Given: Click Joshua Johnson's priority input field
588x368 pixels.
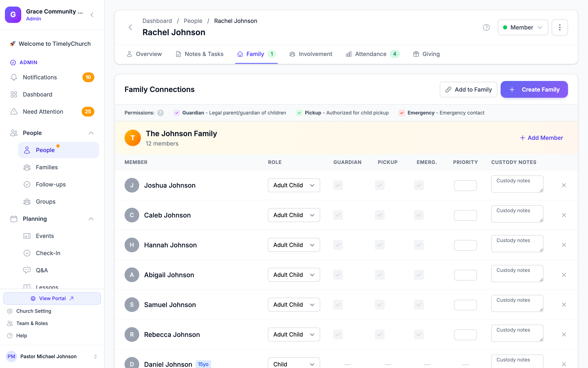Looking at the screenshot, I should pos(465,186).
